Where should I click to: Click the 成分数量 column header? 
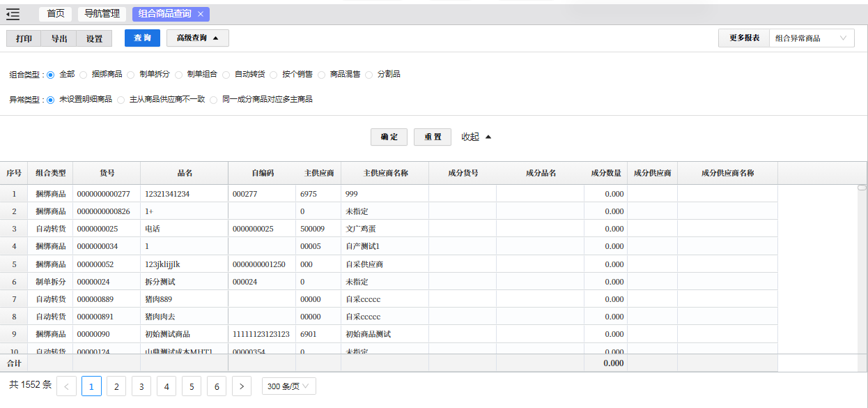(606, 173)
